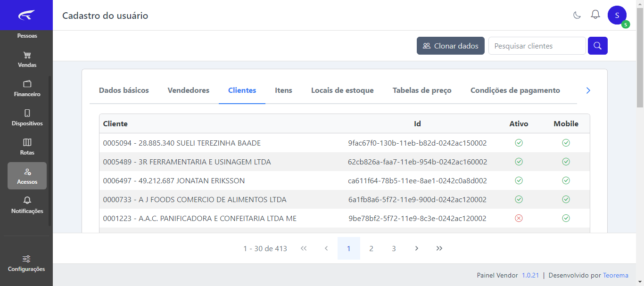Click the magnifier search button
Viewport: 644px width, 286px height.
click(x=598, y=46)
